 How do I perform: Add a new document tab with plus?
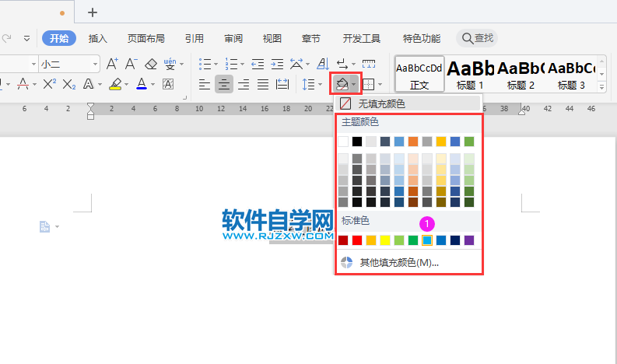tap(93, 12)
